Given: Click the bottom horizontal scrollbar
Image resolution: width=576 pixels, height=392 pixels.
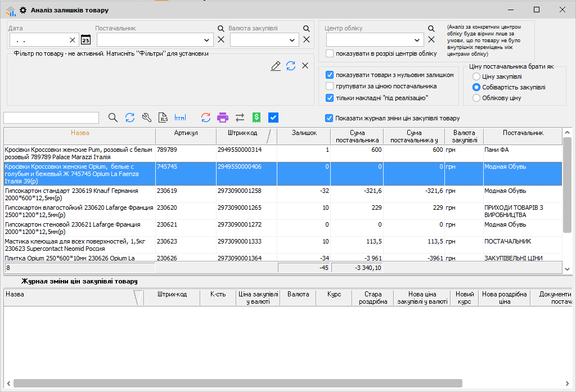Looking at the screenshot, I should click(236, 383).
